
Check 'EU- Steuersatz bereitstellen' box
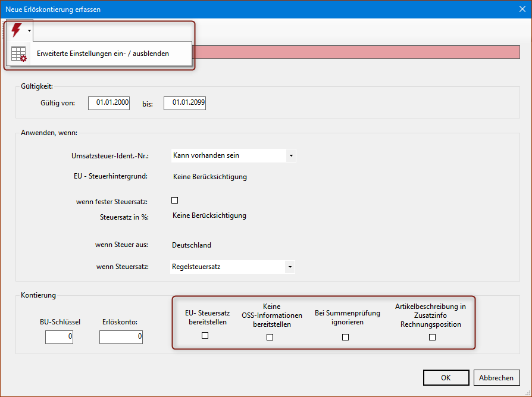coord(205,336)
